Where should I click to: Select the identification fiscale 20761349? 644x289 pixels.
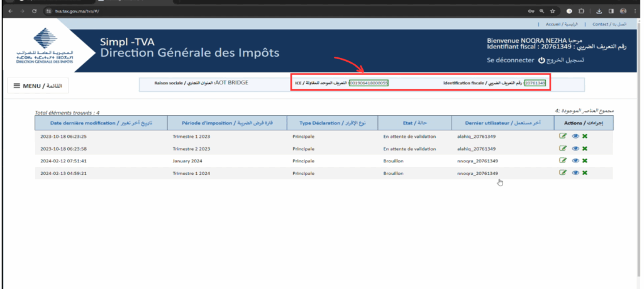[535, 83]
